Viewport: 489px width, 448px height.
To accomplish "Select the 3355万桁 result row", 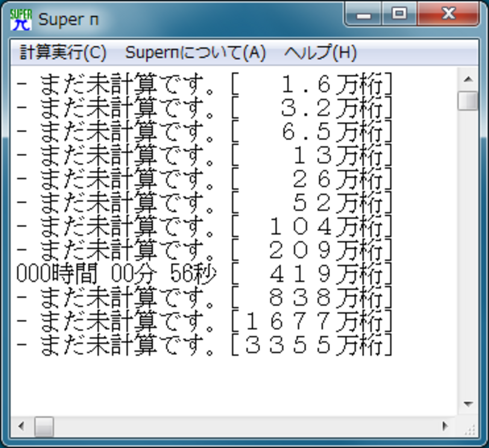I will (204, 345).
